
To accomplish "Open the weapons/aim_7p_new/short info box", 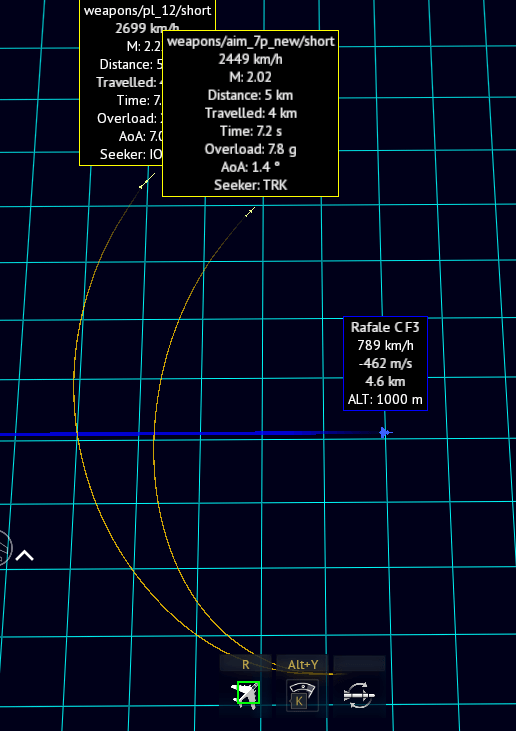I will (x=250, y=113).
